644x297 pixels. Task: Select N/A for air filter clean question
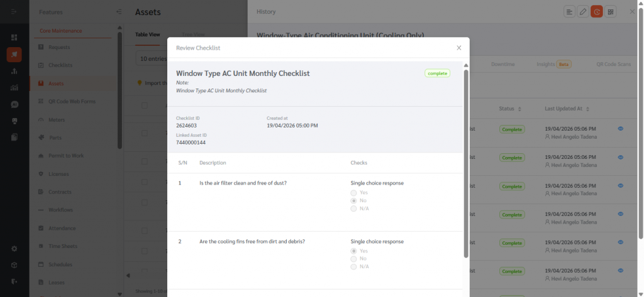tap(354, 208)
